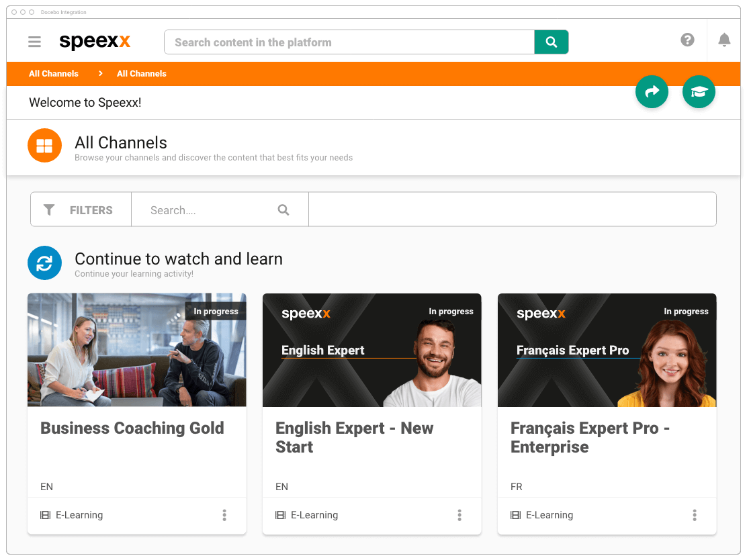Click the Continue to watch and learn heading
Image resolution: width=747 pixels, height=560 pixels.
click(x=179, y=259)
